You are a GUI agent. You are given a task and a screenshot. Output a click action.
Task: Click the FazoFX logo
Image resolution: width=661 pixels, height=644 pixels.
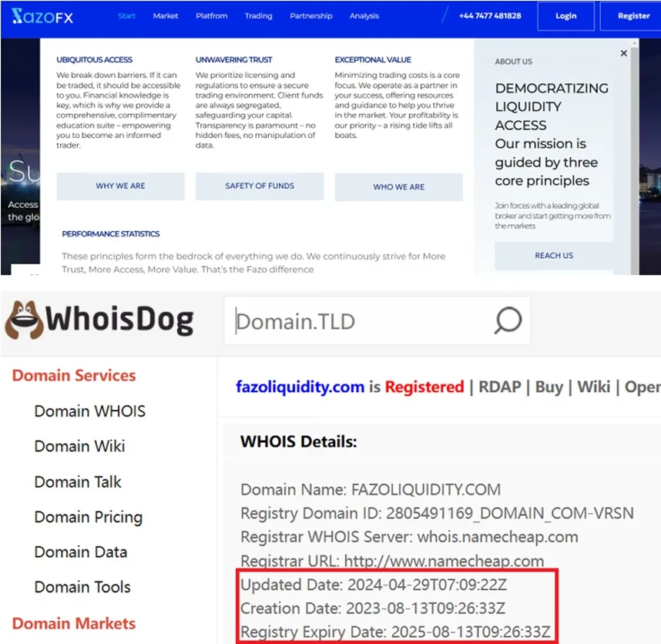pyautogui.click(x=42, y=16)
